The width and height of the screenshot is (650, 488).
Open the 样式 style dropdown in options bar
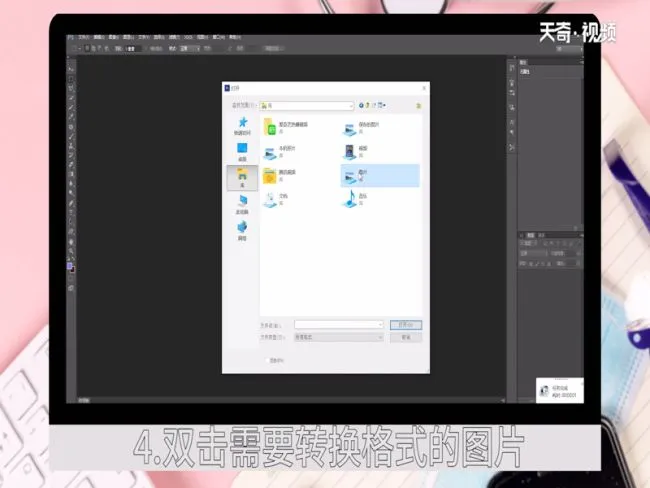click(190, 49)
